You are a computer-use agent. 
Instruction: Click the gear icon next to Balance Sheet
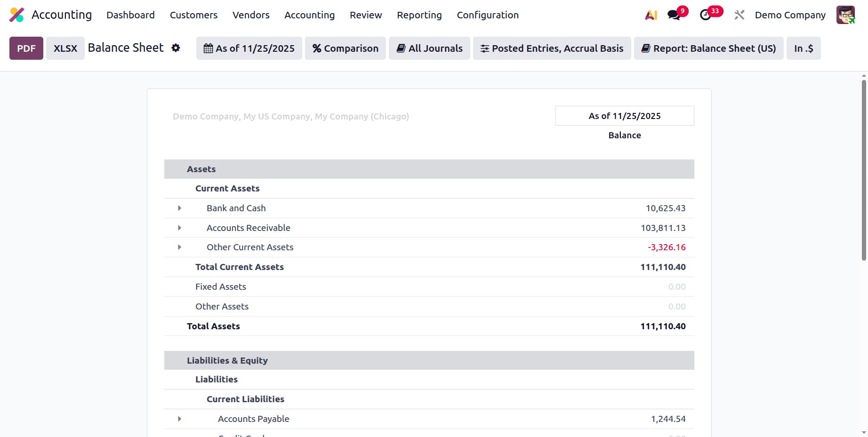[176, 48]
